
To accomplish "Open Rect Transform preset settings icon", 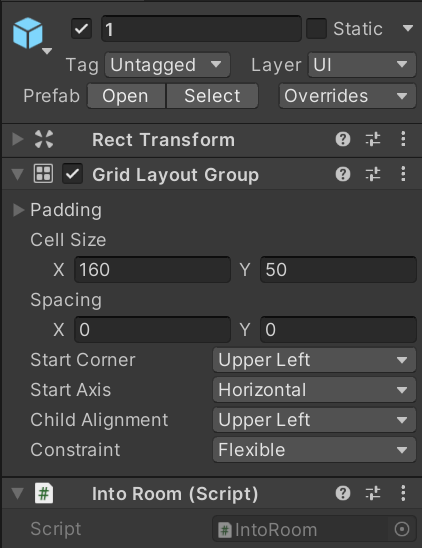I will point(373,139).
